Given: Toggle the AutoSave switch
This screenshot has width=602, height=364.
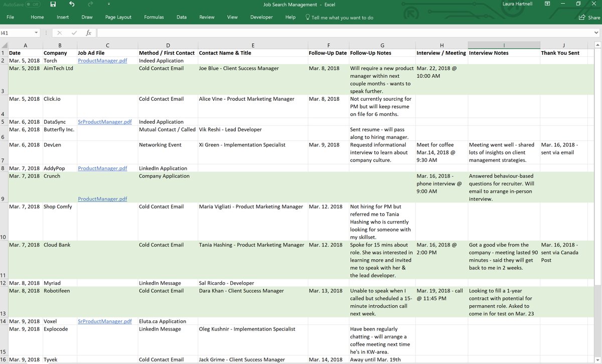Looking at the screenshot, I should pyautogui.click(x=33, y=5).
